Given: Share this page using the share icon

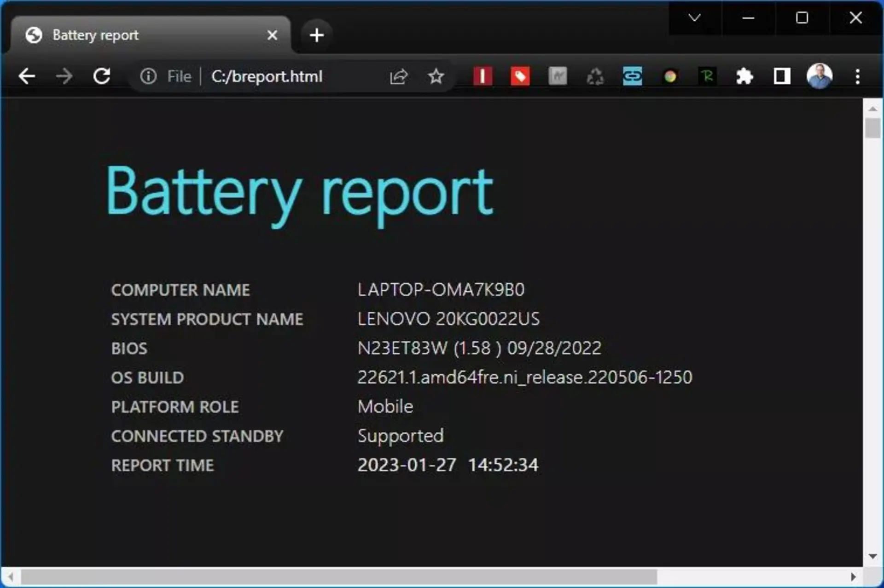Looking at the screenshot, I should point(399,76).
